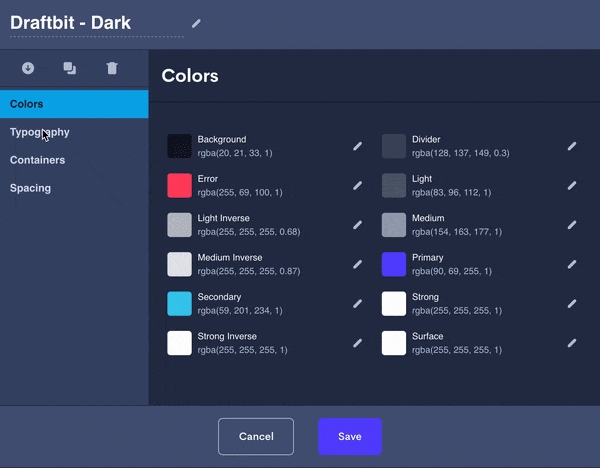Edit the theme name with the pencil icon

click(196, 23)
